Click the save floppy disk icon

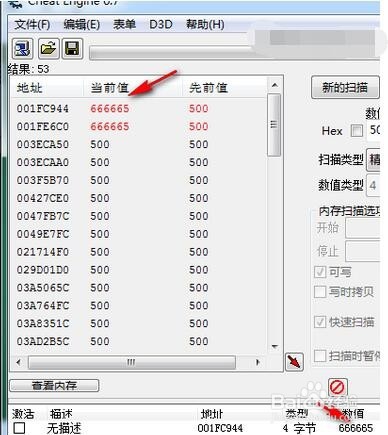pyautogui.click(x=72, y=49)
